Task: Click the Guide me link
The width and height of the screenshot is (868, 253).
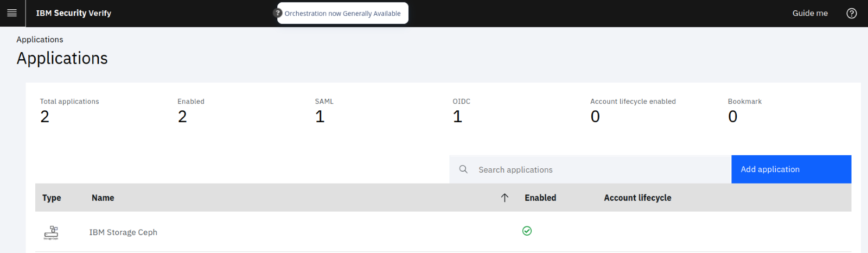Action: (x=810, y=13)
